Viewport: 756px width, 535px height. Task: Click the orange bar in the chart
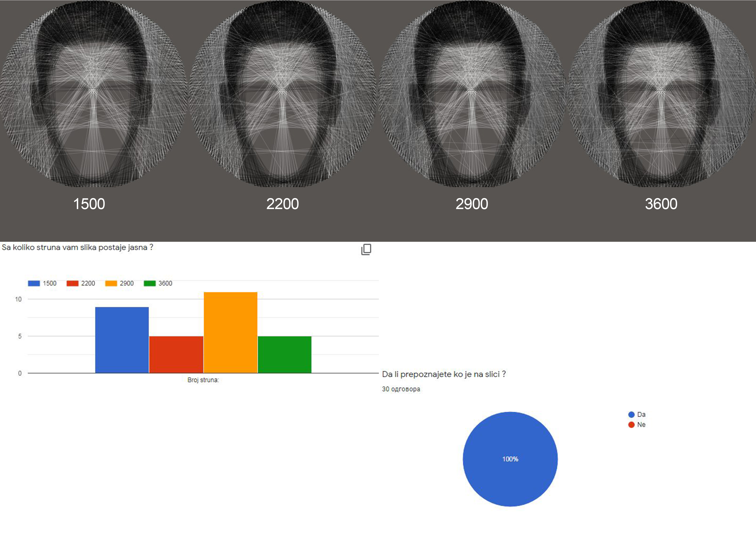pos(230,332)
